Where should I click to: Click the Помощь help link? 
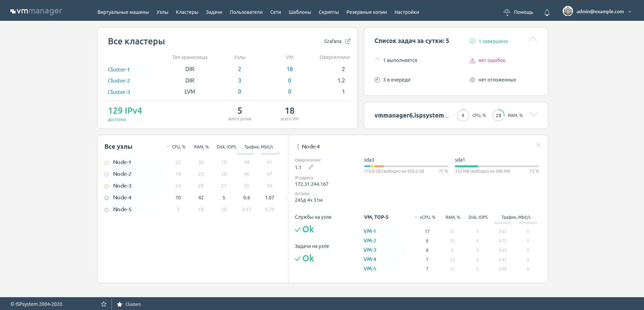coord(523,12)
